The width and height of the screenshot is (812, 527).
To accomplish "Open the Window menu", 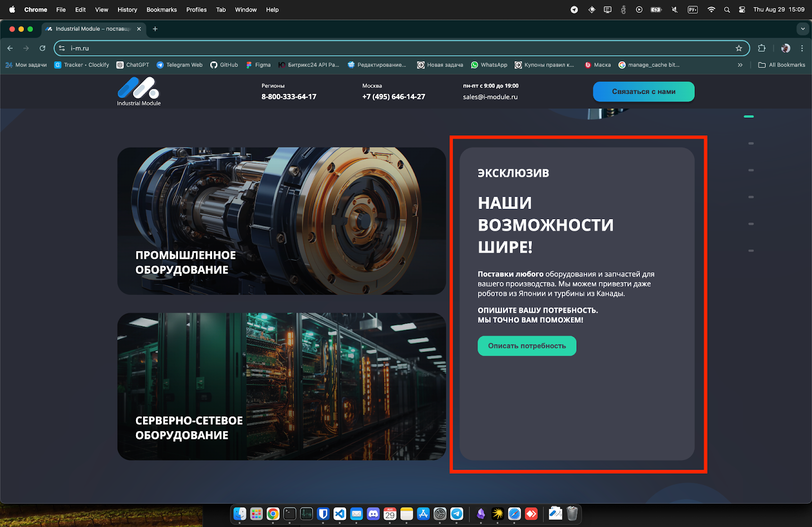I will point(246,10).
